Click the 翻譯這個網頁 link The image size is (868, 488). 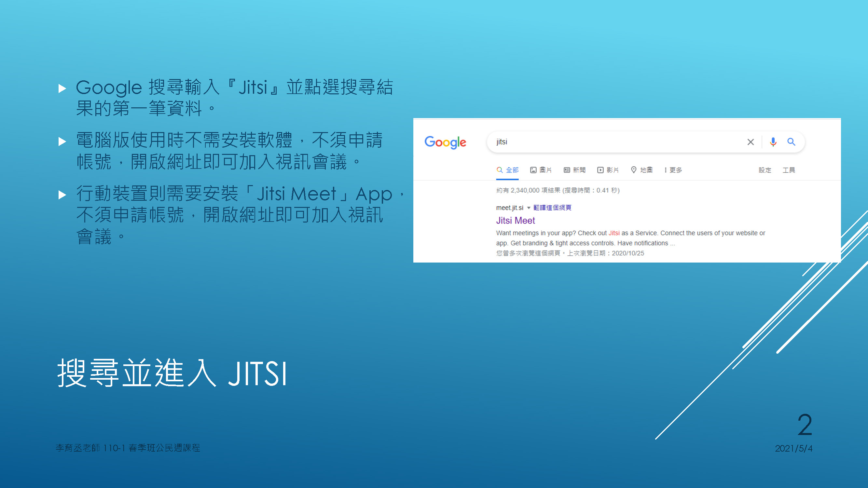(552, 208)
